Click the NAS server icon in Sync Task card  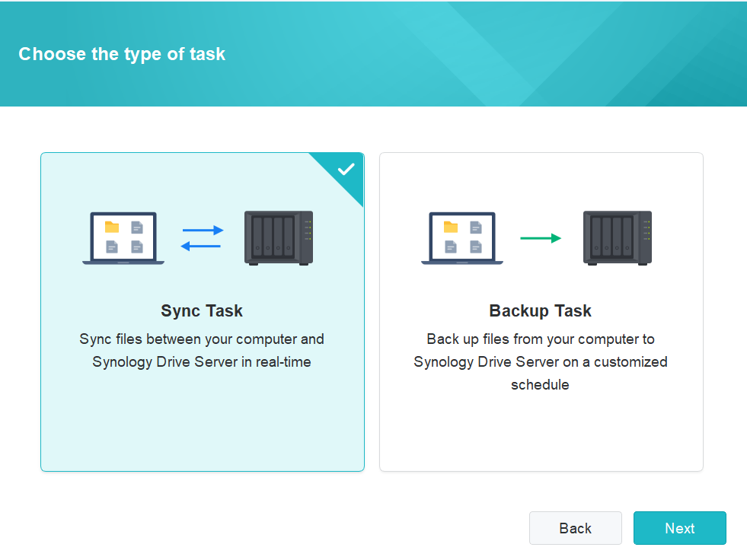coord(279,238)
